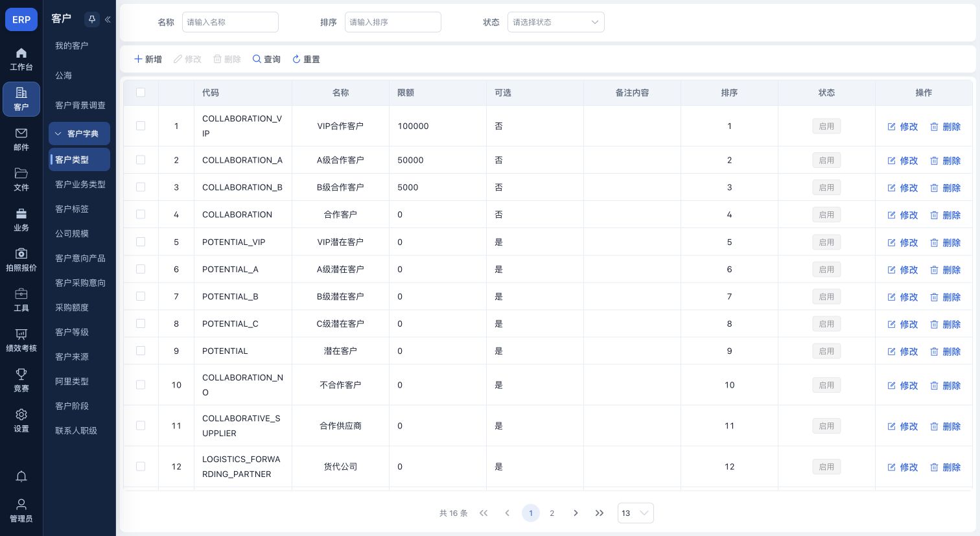The width and height of the screenshot is (980, 536).
Task: Check the row for COLLABORATION_A
Action: [141, 160]
